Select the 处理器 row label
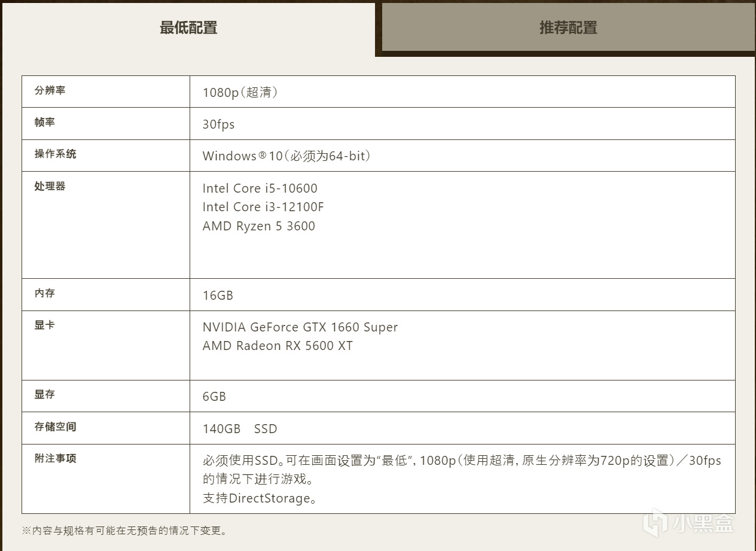756x551 pixels. (50, 186)
